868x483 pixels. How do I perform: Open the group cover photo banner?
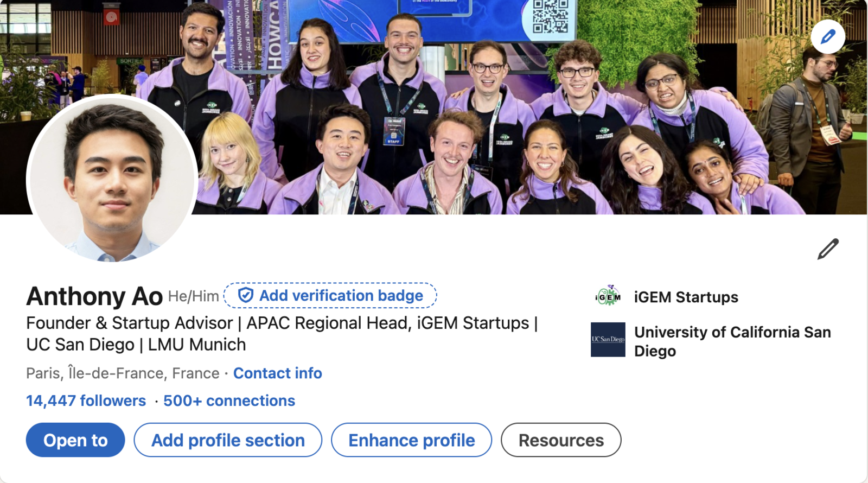[x=488, y=109]
